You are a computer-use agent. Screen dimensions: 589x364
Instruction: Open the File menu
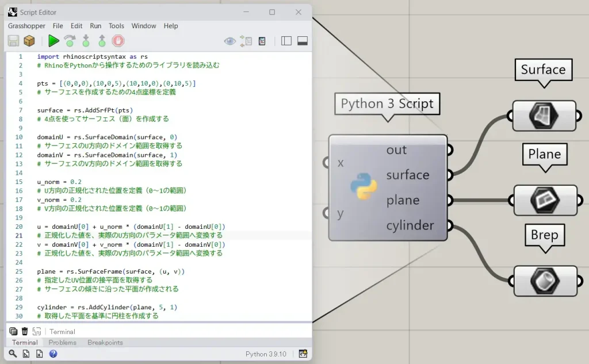pyautogui.click(x=58, y=26)
